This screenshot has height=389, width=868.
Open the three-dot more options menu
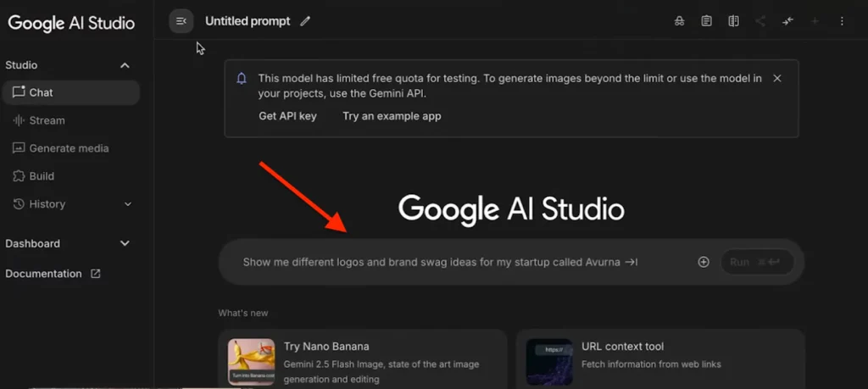pyautogui.click(x=842, y=21)
